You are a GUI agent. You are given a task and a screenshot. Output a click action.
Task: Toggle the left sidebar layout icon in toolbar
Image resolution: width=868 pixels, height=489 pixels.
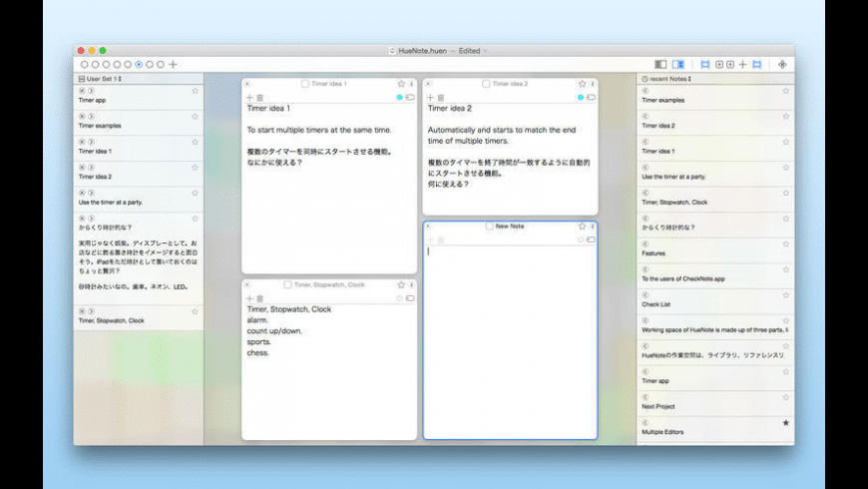[x=660, y=64]
